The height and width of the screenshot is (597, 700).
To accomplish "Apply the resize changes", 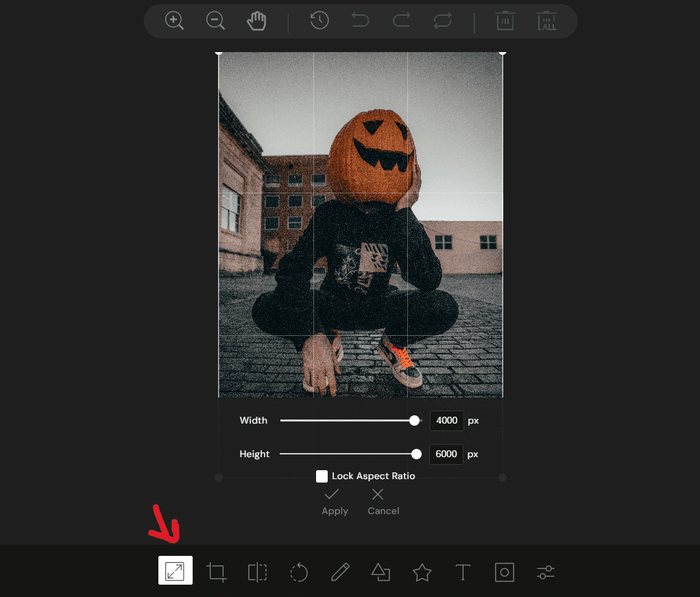I will (335, 502).
